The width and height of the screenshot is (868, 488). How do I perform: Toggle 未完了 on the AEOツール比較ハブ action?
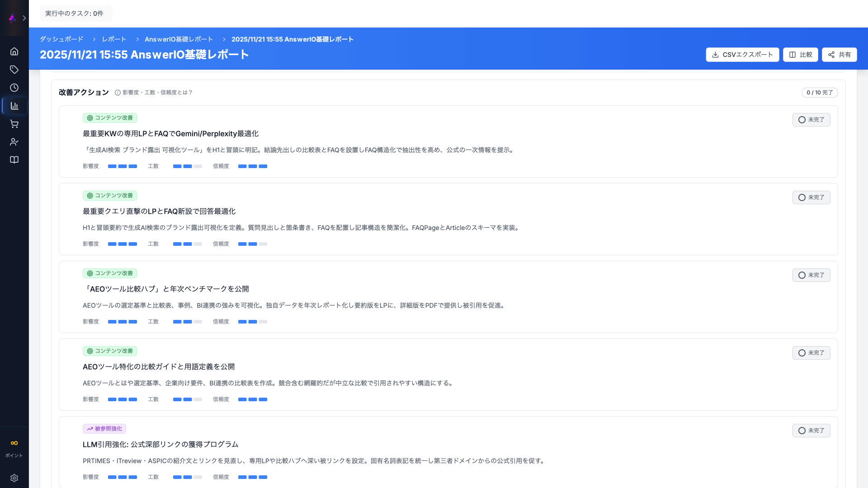tap(811, 275)
